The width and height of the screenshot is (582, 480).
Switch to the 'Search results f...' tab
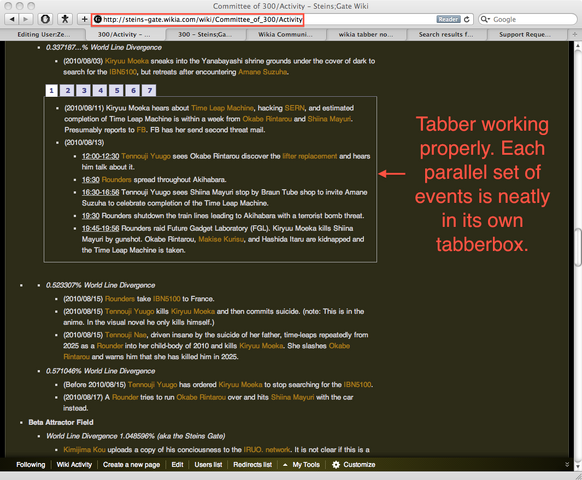pyautogui.click(x=446, y=35)
